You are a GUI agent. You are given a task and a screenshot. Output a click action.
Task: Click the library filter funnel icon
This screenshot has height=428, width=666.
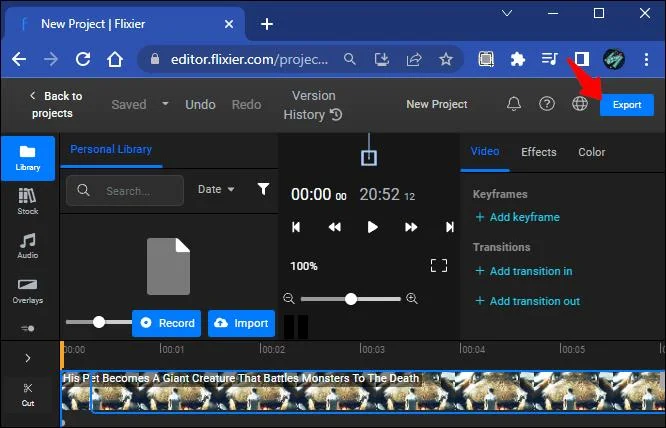[x=263, y=189]
